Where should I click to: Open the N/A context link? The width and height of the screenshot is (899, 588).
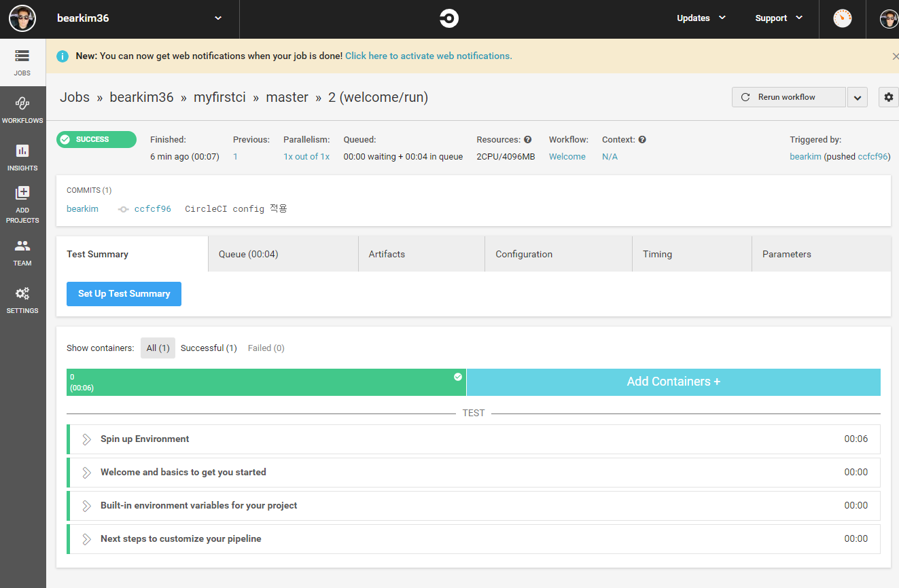(x=610, y=156)
